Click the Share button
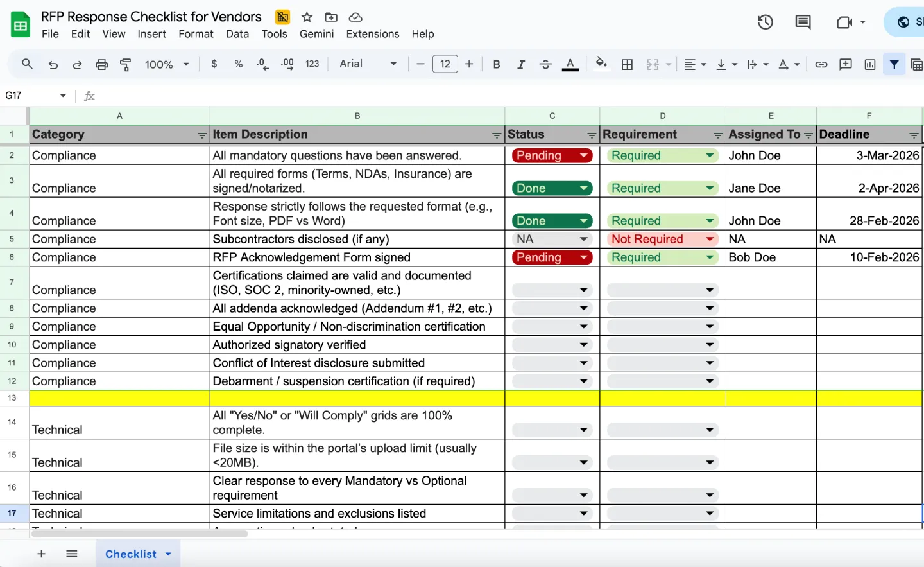The width and height of the screenshot is (924, 567). (x=905, y=22)
